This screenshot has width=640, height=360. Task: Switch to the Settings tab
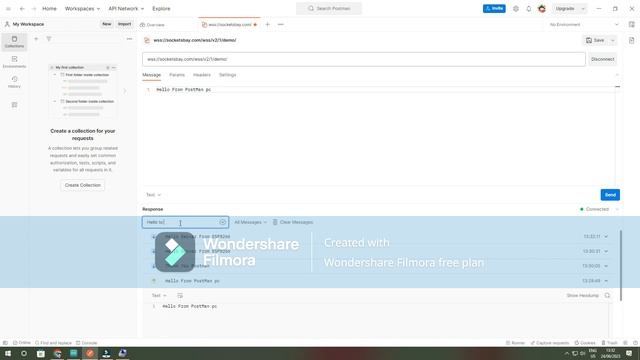227,75
